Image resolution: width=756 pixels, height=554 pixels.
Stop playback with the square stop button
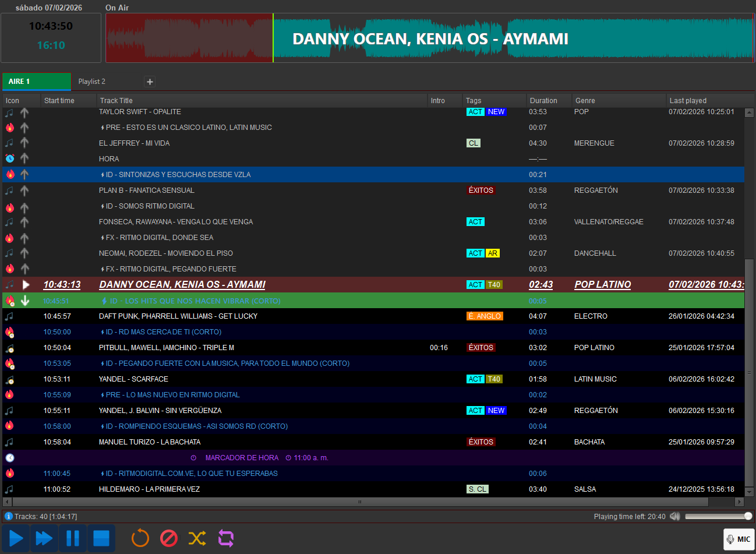(x=101, y=538)
